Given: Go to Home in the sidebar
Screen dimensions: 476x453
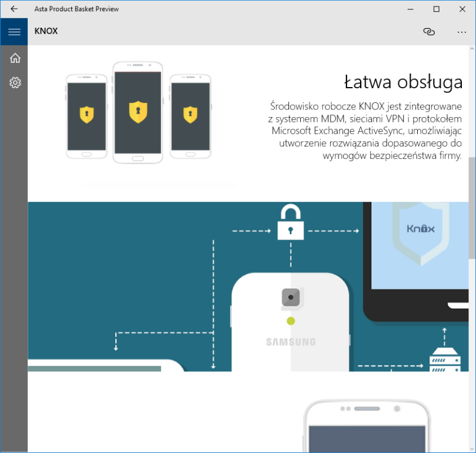Looking at the screenshot, I should coord(15,58).
